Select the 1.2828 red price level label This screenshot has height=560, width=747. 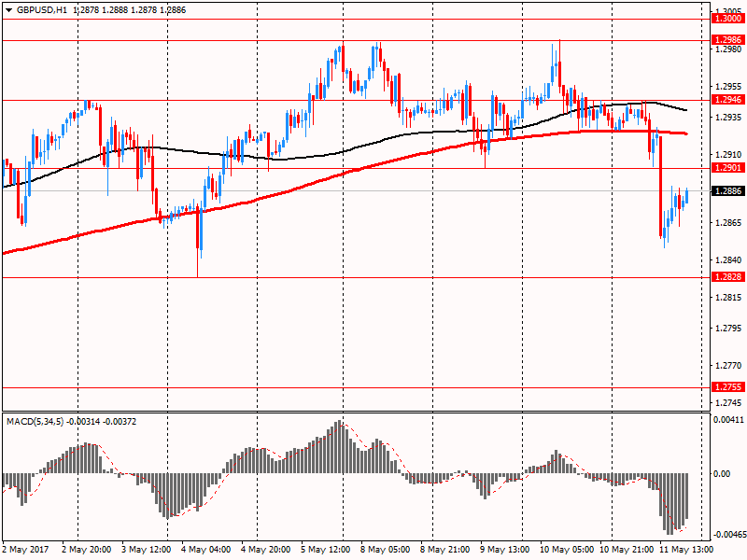(729, 277)
